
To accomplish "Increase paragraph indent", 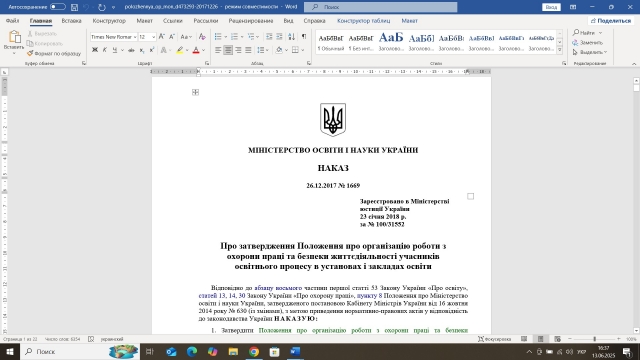I will click(279, 37).
